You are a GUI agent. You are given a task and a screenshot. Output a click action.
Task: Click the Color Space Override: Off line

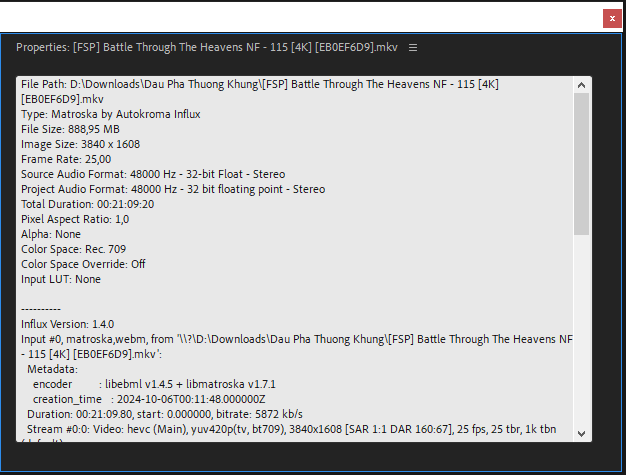point(83,264)
